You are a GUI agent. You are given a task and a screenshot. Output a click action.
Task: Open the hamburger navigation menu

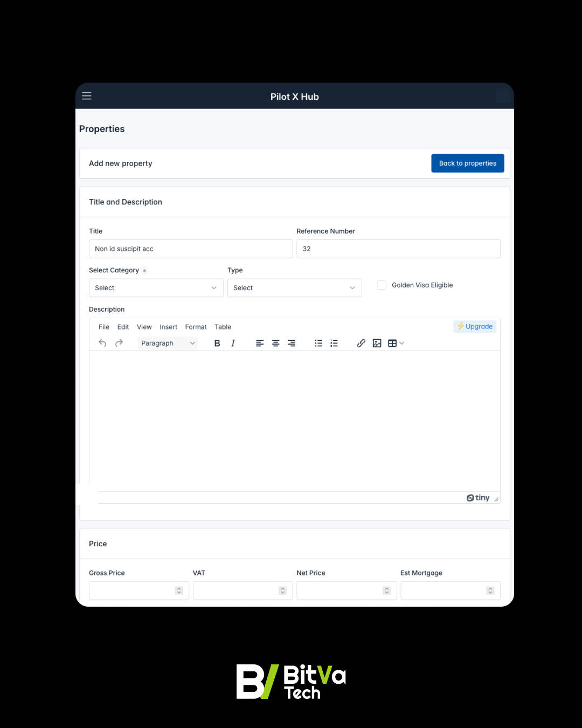tap(87, 96)
